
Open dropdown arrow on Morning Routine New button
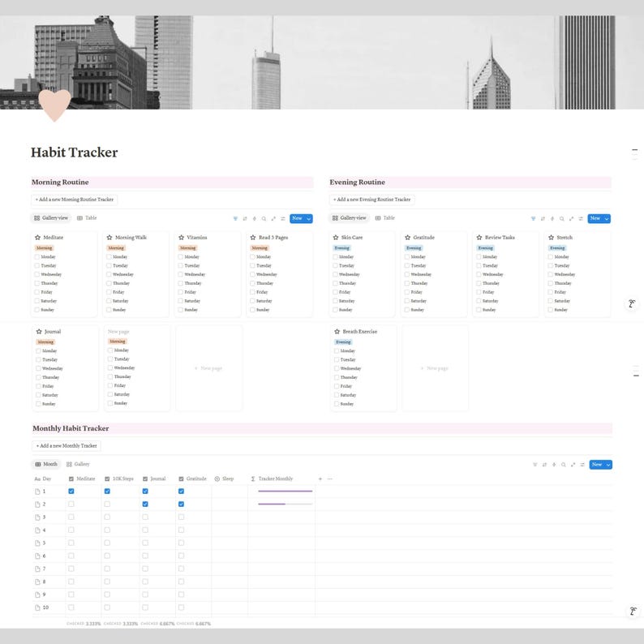(x=309, y=218)
